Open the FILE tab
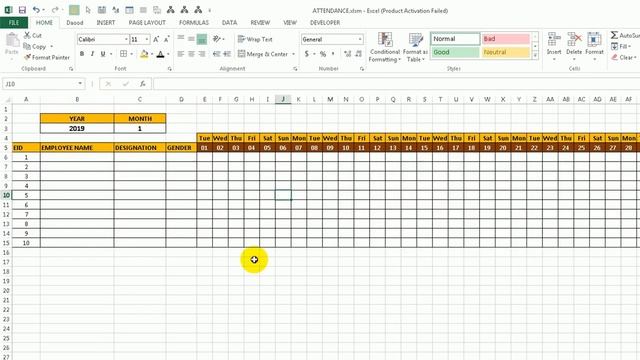Viewport: 640px width, 360px height. click(14, 23)
